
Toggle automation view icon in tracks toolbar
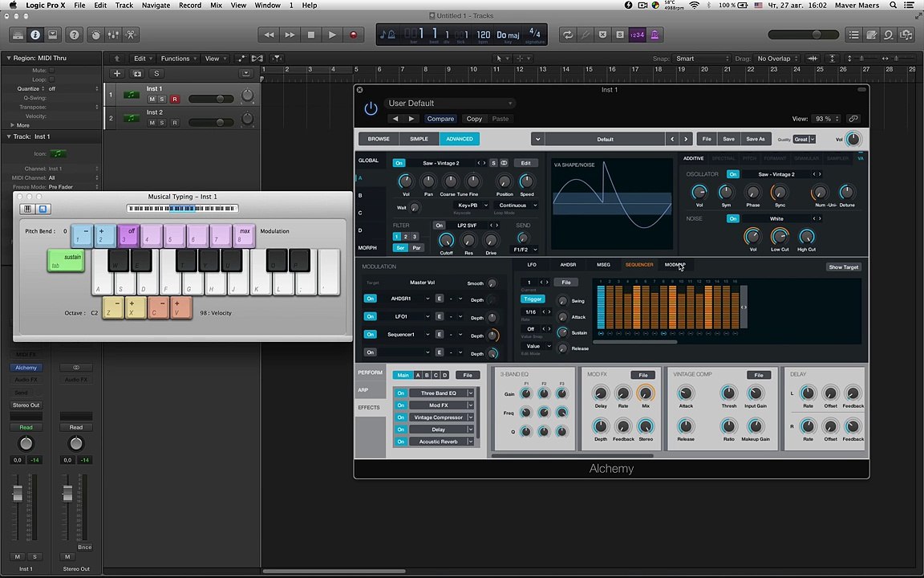(x=241, y=59)
